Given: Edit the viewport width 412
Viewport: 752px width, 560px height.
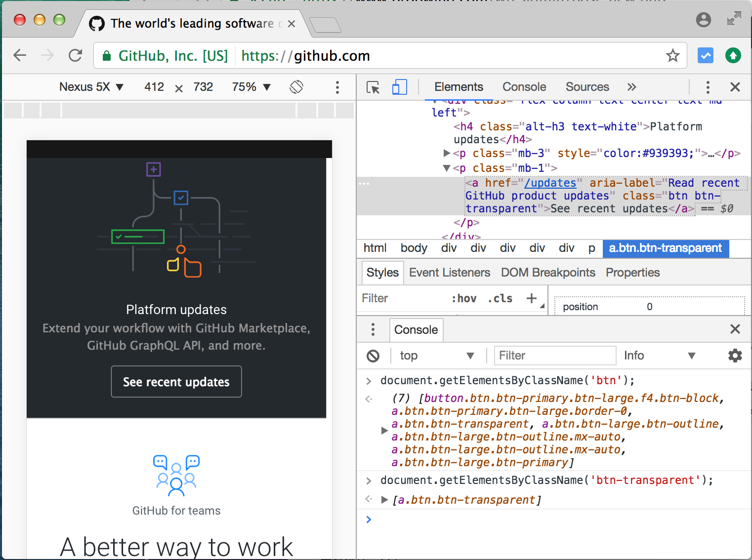Looking at the screenshot, I should [154, 87].
